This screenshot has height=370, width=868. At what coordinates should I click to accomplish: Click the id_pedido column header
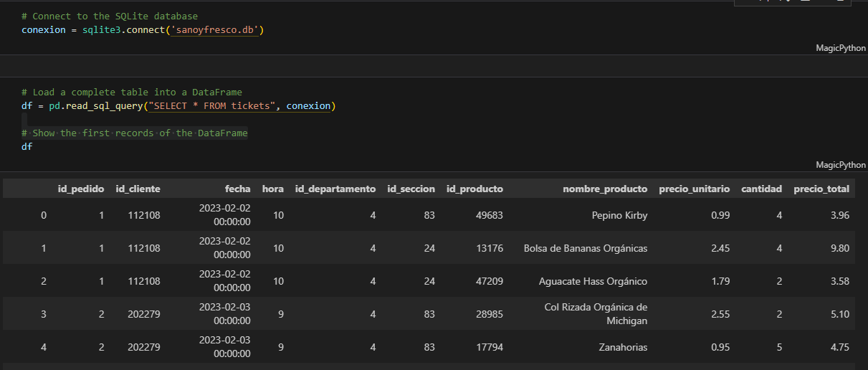(81, 189)
